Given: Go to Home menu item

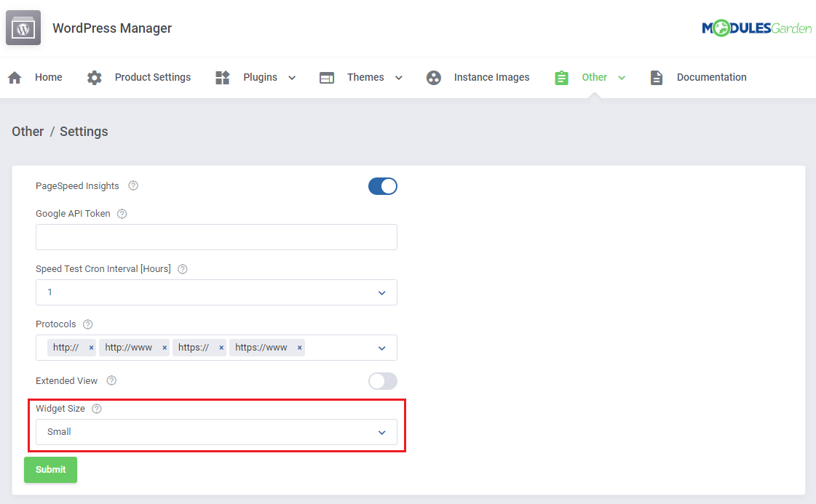Looking at the screenshot, I should (48, 77).
